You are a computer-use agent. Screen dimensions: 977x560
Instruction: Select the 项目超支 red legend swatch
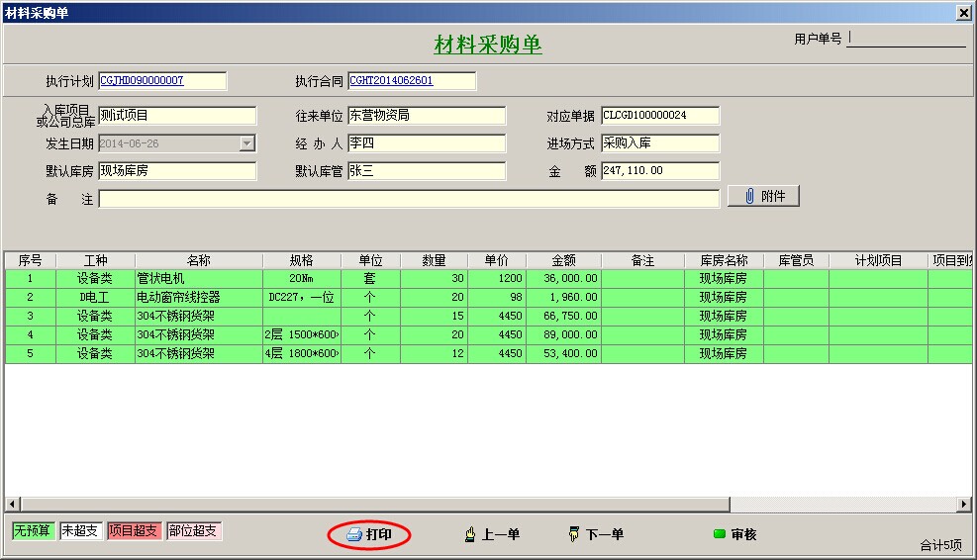(x=133, y=530)
